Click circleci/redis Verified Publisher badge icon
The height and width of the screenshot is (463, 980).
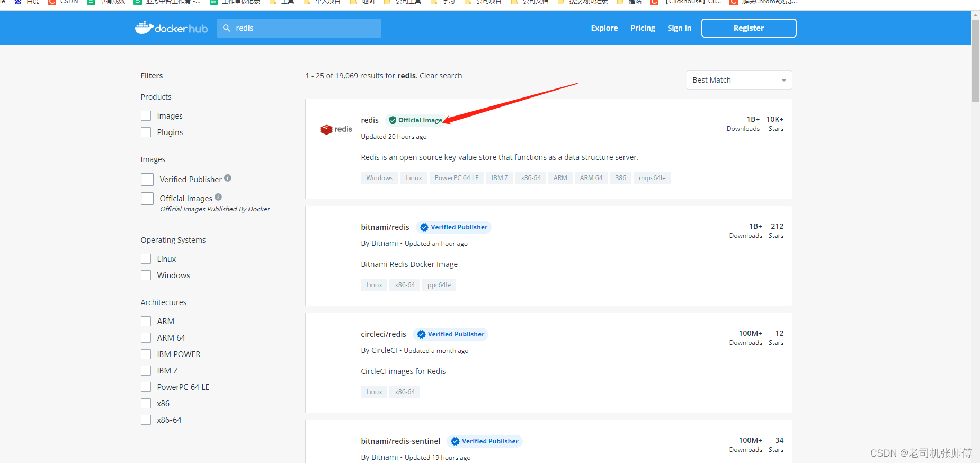pos(421,334)
